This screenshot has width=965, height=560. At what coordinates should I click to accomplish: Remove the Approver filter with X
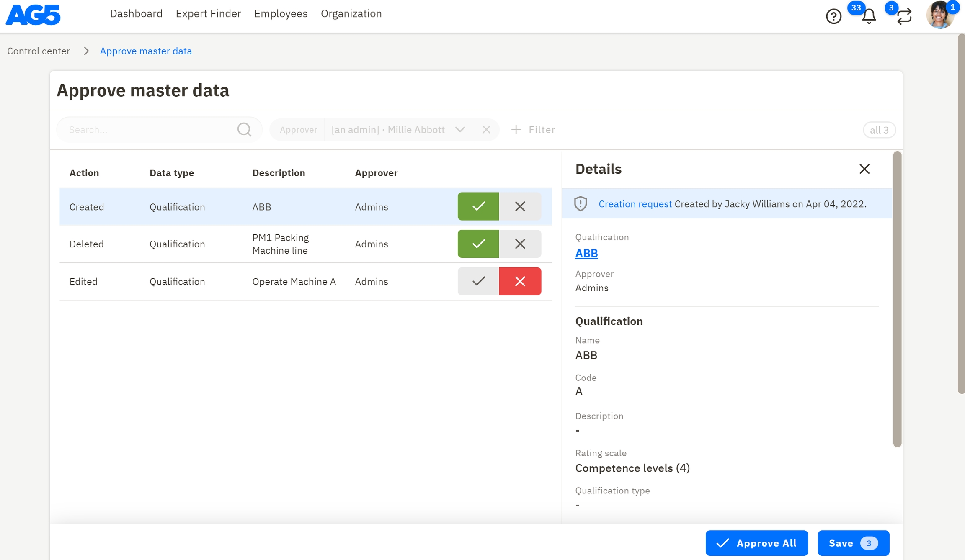[486, 130]
